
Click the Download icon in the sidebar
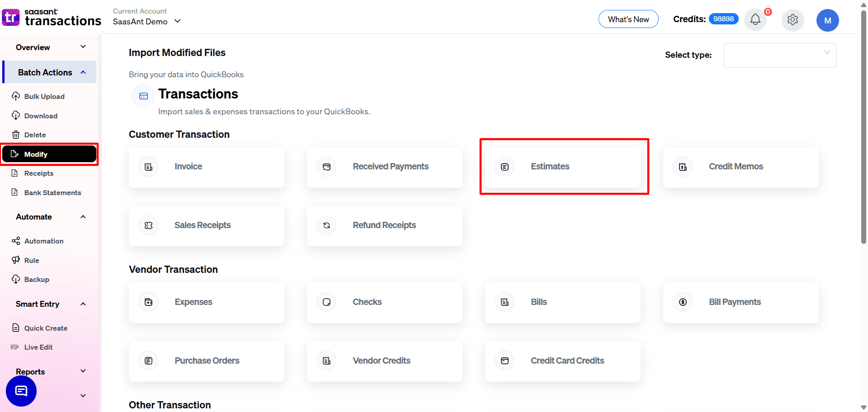16,116
